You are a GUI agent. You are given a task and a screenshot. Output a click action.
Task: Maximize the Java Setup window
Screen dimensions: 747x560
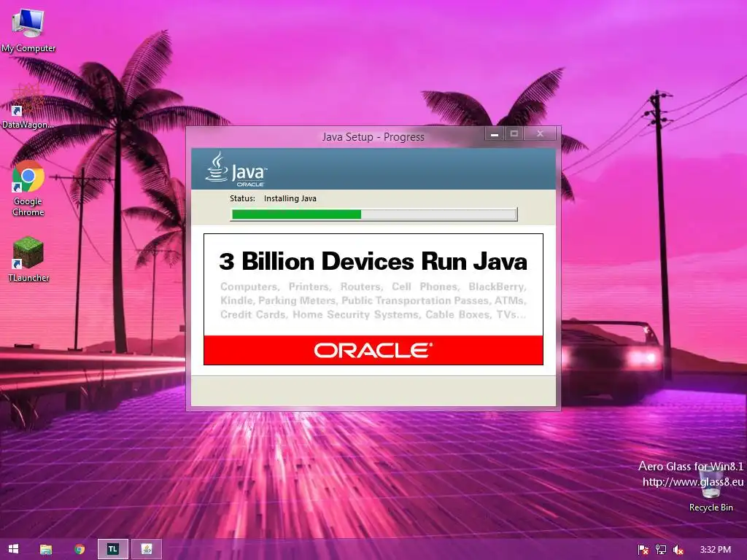pyautogui.click(x=514, y=134)
